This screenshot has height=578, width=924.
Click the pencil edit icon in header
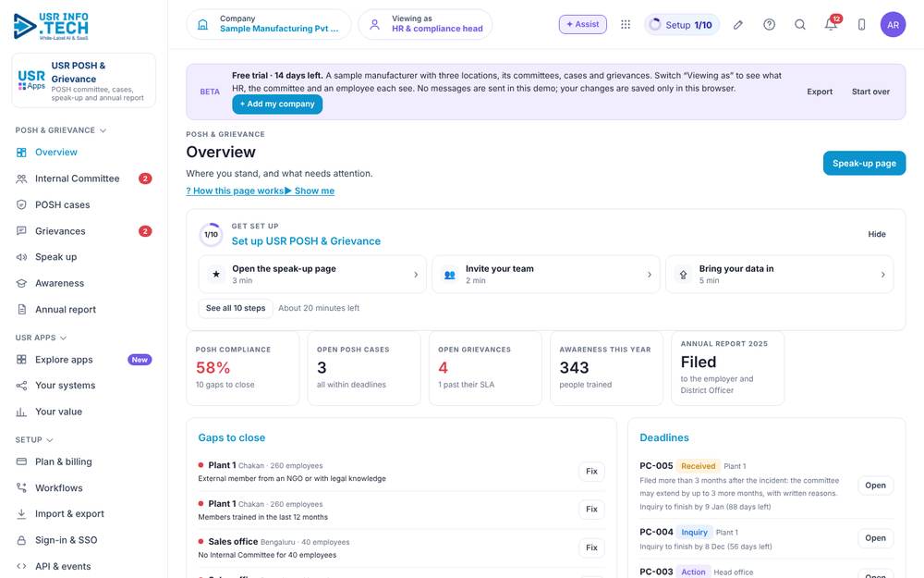point(737,24)
